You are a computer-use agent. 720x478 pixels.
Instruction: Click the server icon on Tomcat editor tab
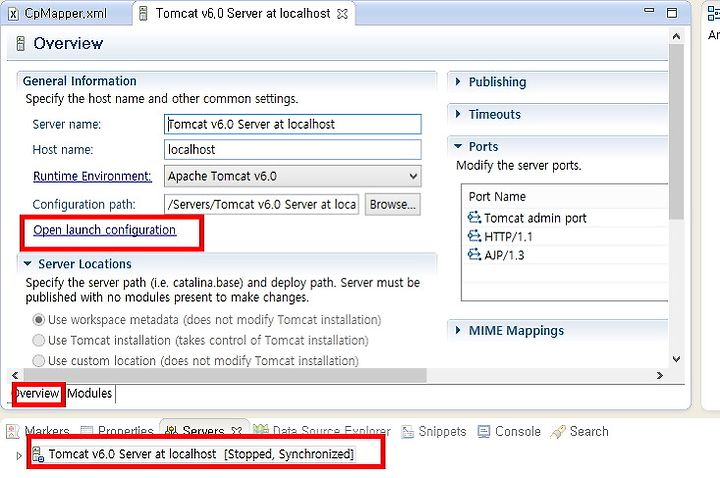click(x=143, y=14)
